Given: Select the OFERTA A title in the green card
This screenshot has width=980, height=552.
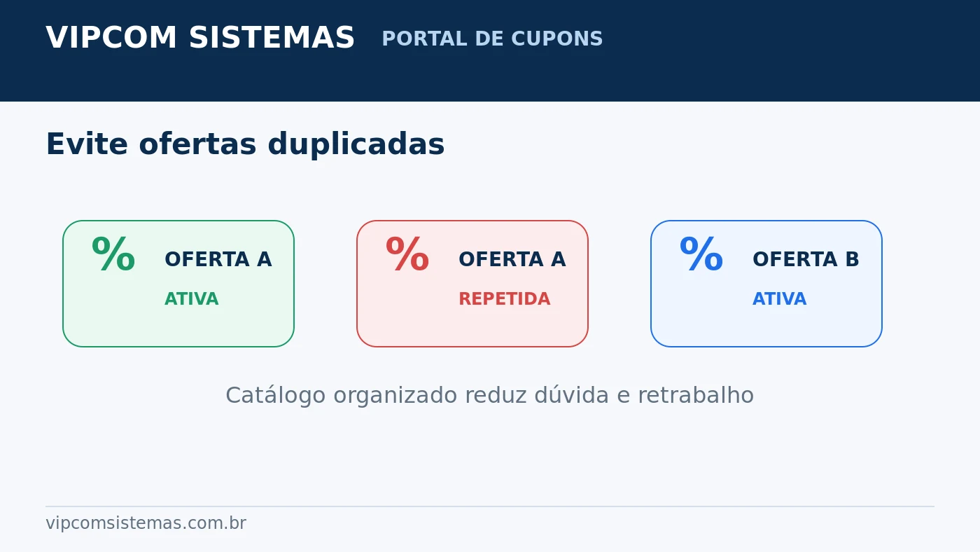Looking at the screenshot, I should [x=218, y=260].
